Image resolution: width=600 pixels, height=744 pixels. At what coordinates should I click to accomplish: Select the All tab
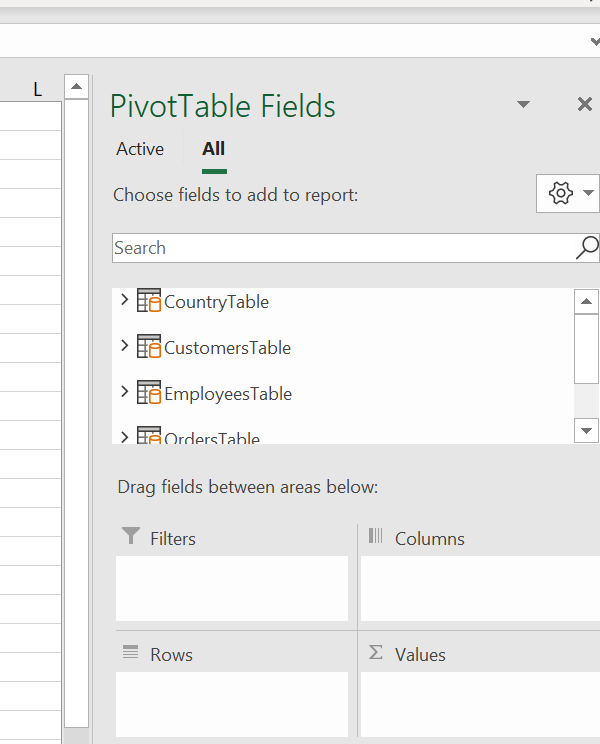tap(213, 149)
